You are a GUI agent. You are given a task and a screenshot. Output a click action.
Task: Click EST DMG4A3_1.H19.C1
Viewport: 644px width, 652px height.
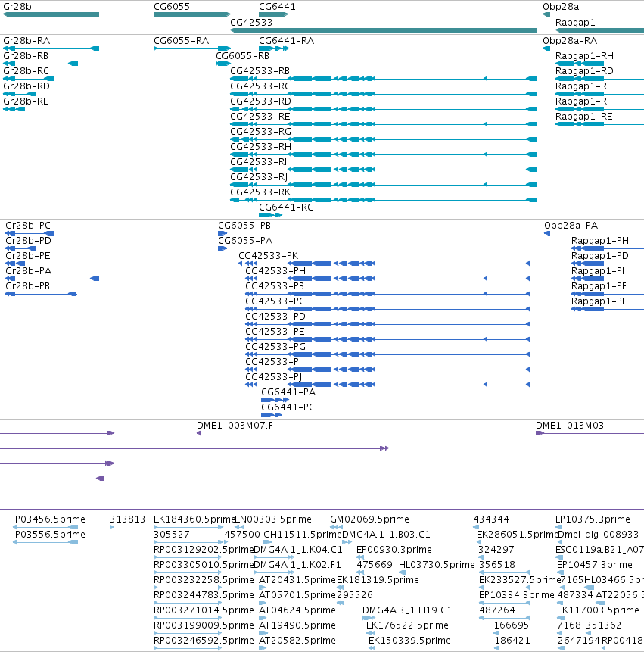point(407,610)
